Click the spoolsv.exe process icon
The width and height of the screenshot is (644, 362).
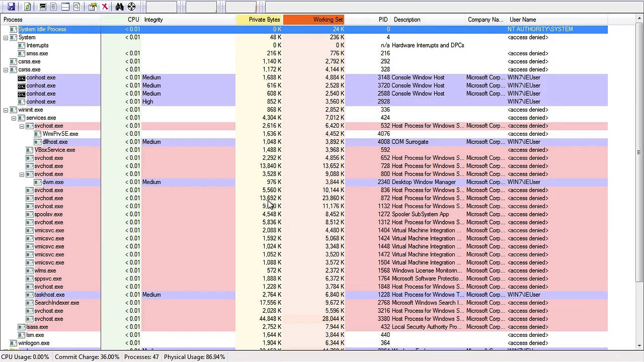click(30, 214)
